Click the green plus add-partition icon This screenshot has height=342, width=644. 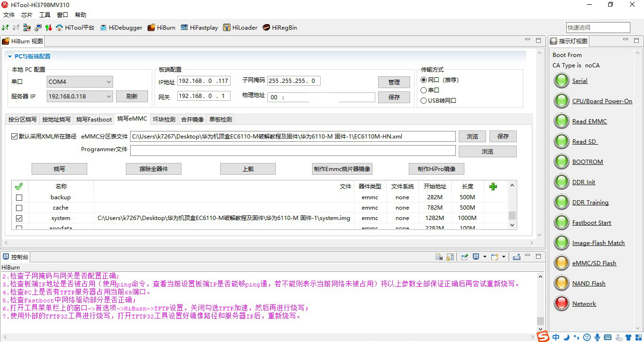click(x=493, y=187)
